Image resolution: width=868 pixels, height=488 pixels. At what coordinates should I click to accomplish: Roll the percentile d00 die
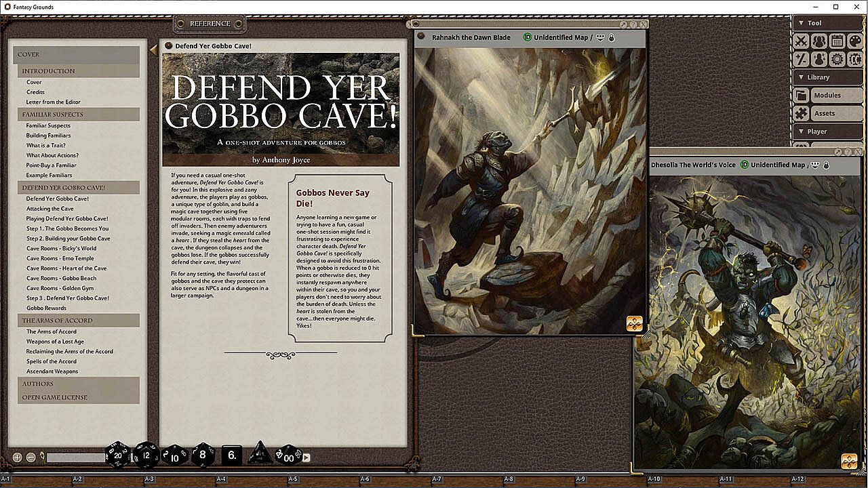(288, 455)
